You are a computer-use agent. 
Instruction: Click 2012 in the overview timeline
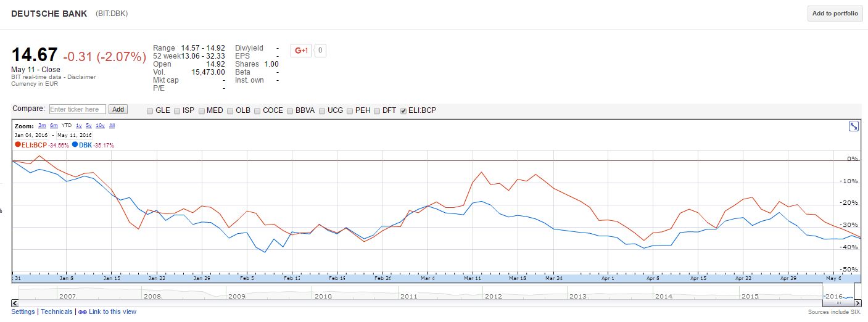pos(494,297)
